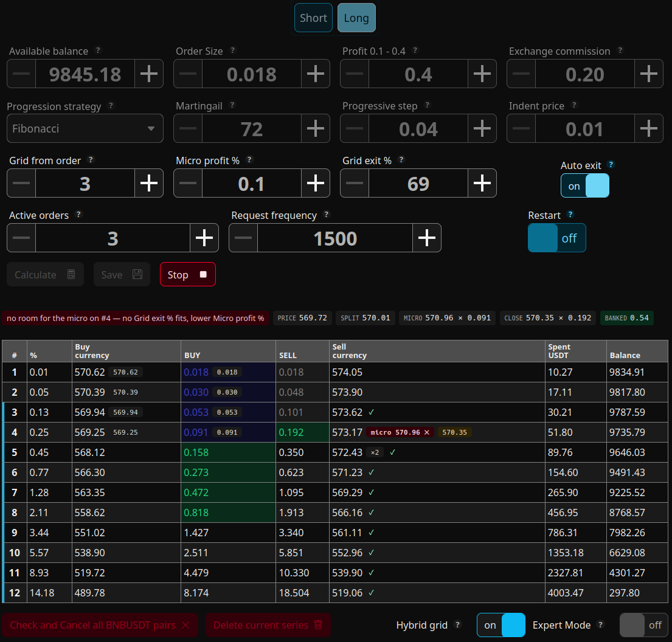Decrease Grid exit % with the minus button
The width and height of the screenshot is (672, 642).
pyautogui.click(x=355, y=183)
